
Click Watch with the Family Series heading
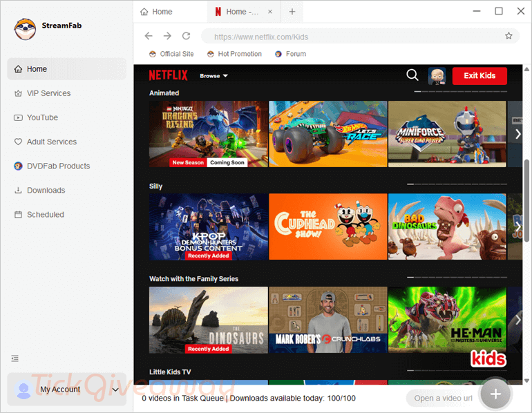click(193, 279)
